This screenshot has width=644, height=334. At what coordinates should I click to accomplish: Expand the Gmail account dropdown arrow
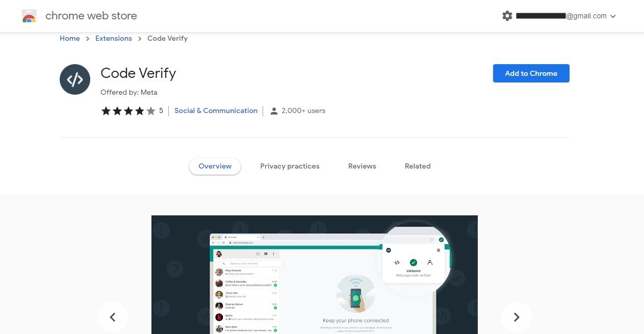[x=613, y=16]
